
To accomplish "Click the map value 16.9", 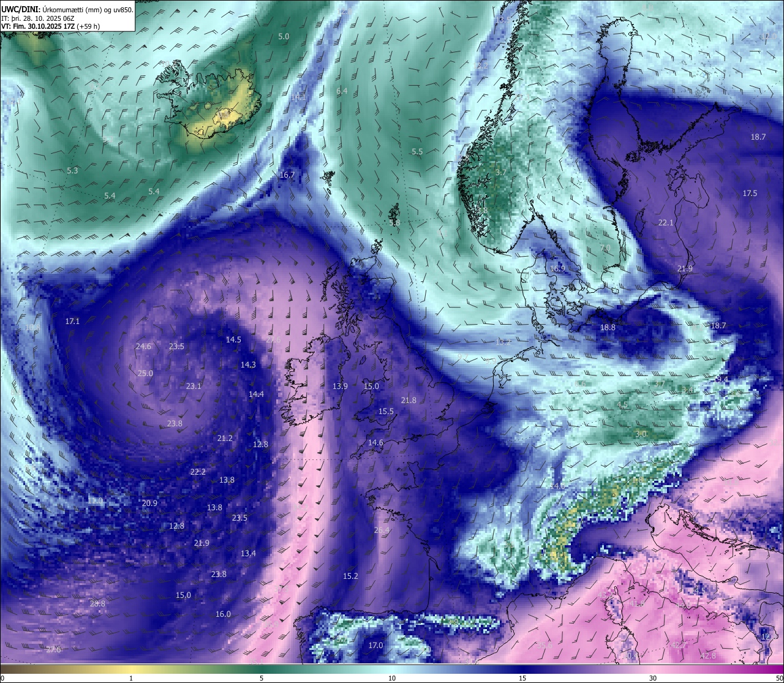I will coord(557,269).
